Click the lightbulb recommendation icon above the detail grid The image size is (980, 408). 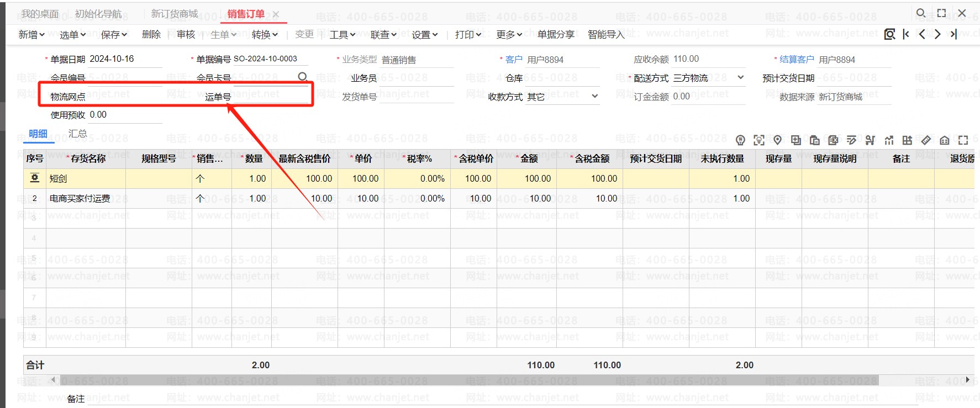click(740, 140)
